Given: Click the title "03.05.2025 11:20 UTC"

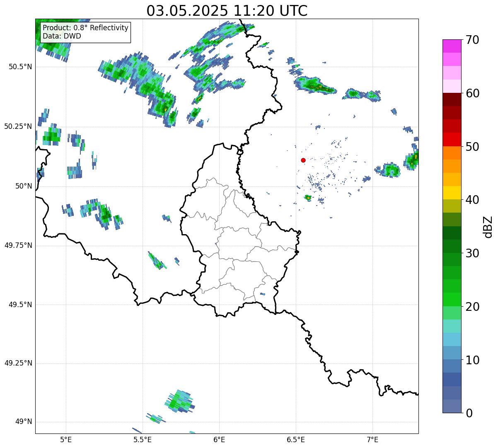Looking at the screenshot, I should click(x=227, y=11).
